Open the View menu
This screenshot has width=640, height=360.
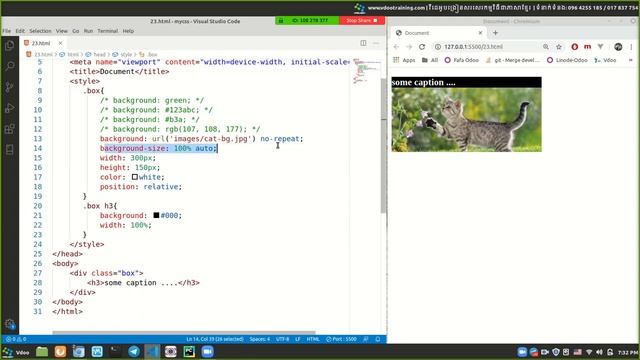point(62,31)
